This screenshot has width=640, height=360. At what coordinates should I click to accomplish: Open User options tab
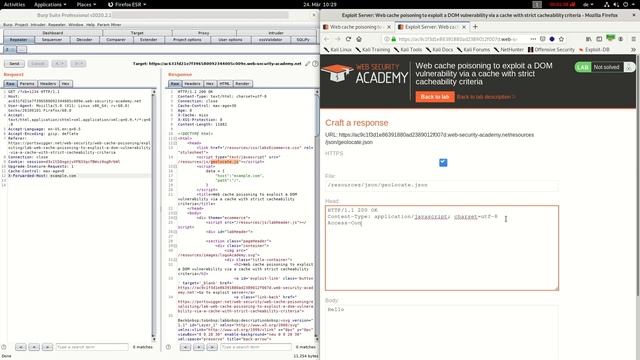230,40
